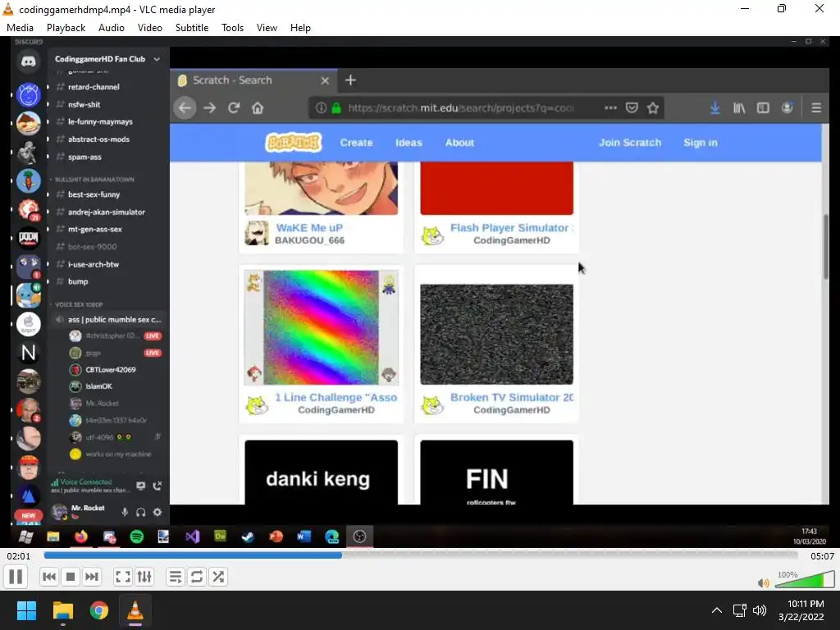Select the le-funny-maymays channel

click(x=100, y=121)
